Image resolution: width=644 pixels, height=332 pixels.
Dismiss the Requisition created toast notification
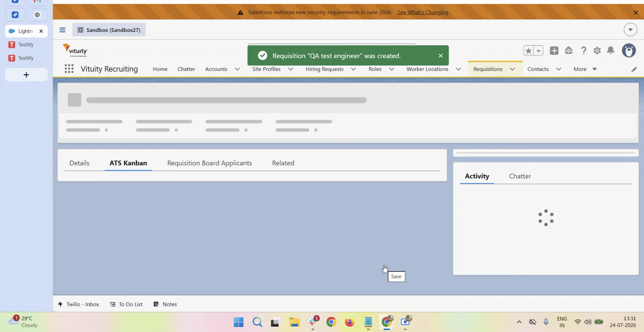(x=441, y=56)
